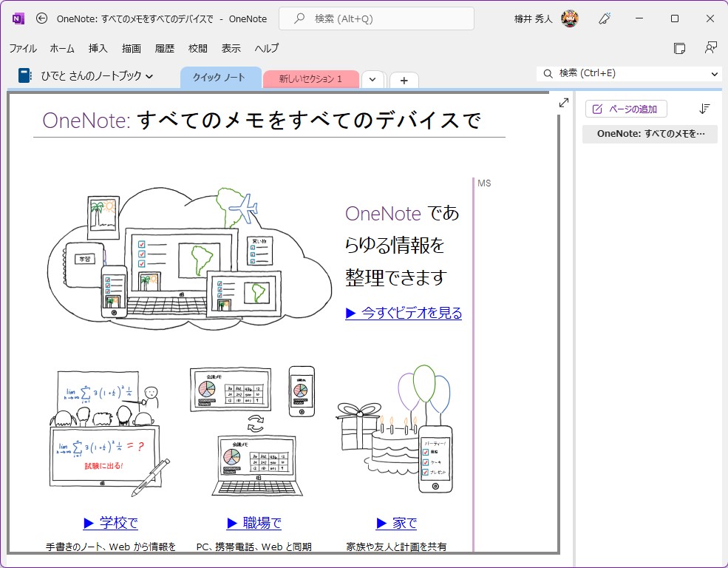Screen dimensions: 728x568
Task: Open the feedback megaphone icon
Action: 605,18
